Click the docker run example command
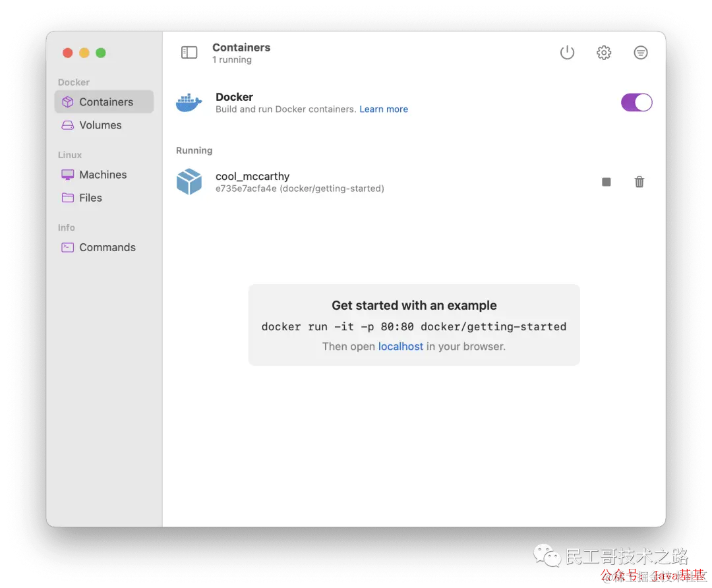The image size is (712, 588). 413,326
